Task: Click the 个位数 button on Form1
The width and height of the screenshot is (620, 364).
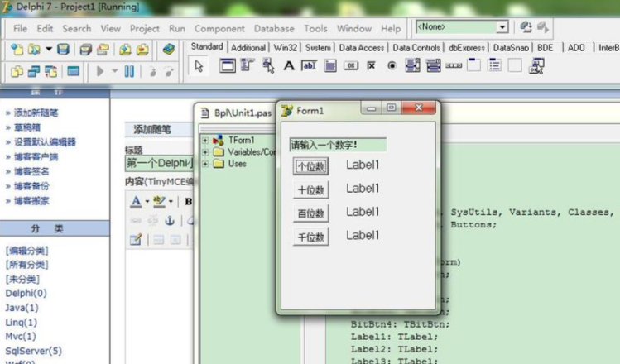Action: (311, 166)
